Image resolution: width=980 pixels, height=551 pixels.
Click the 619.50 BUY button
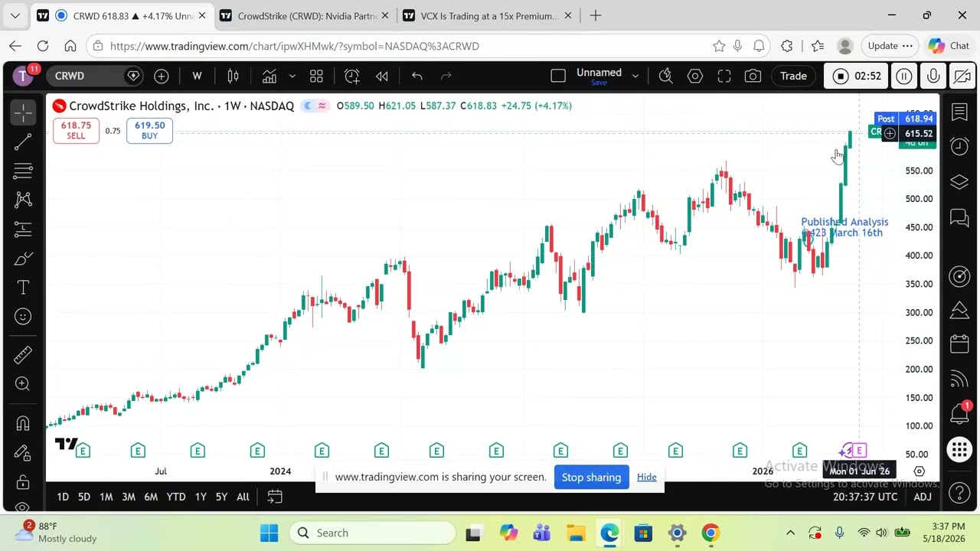tap(149, 130)
